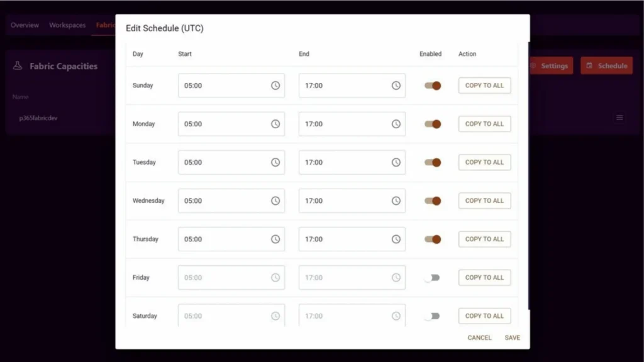
Task: Open Wednesday start time clock picker
Action: [275, 201]
